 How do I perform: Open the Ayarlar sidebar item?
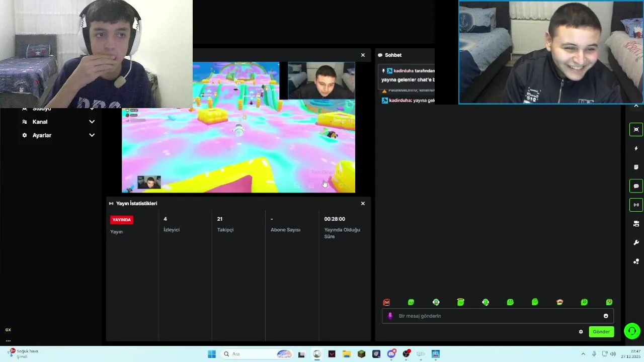pos(58,135)
